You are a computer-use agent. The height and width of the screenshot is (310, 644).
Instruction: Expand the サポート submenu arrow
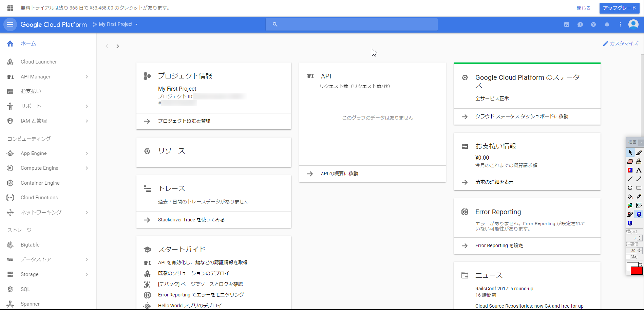click(x=87, y=106)
